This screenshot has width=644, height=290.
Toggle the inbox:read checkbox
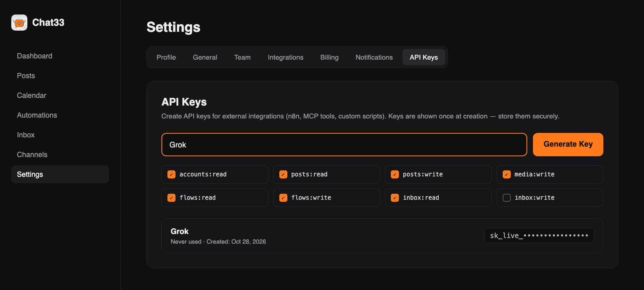click(395, 198)
